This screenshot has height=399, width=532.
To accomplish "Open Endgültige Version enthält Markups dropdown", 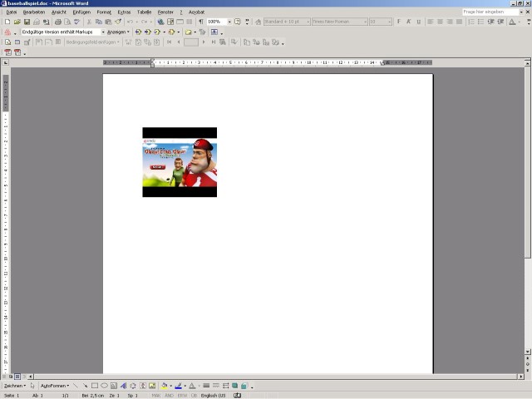I will [103, 32].
